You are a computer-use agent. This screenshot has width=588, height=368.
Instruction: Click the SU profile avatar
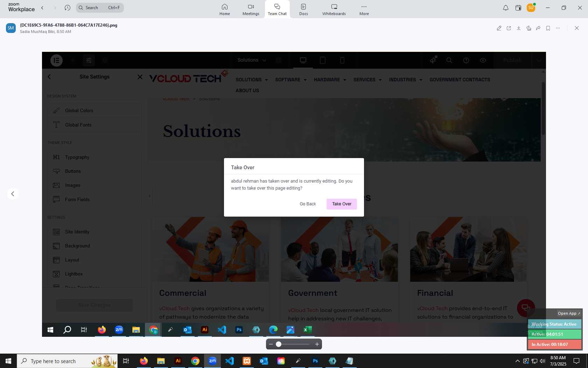pos(531,8)
